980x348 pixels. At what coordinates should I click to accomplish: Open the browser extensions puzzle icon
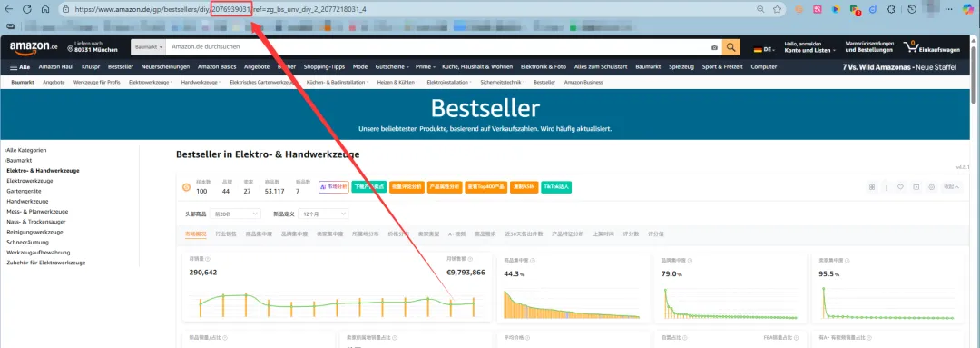891,9
